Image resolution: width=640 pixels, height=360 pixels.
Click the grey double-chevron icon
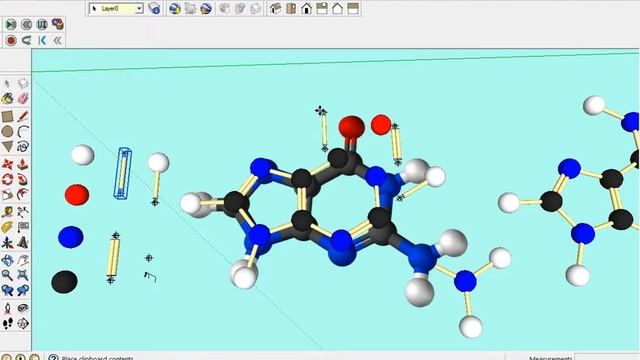tap(58, 40)
